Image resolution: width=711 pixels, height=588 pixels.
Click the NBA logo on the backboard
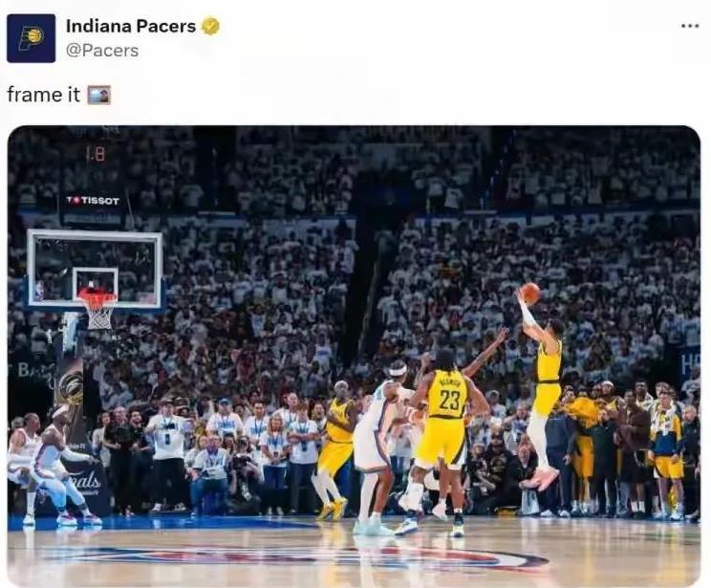coord(40,290)
